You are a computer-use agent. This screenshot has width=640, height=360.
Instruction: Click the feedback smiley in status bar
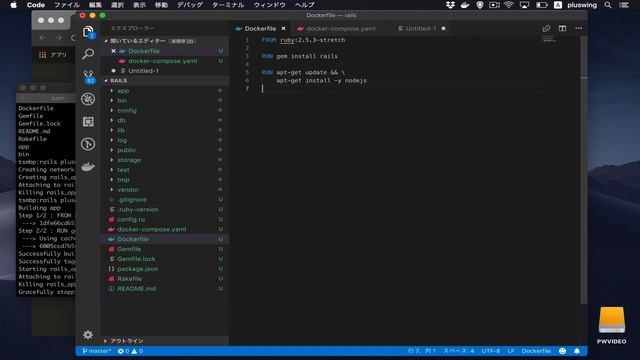coord(562,351)
